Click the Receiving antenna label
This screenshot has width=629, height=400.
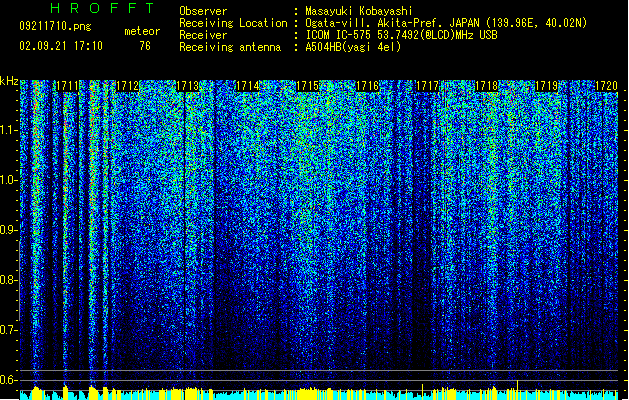[x=230, y=47]
